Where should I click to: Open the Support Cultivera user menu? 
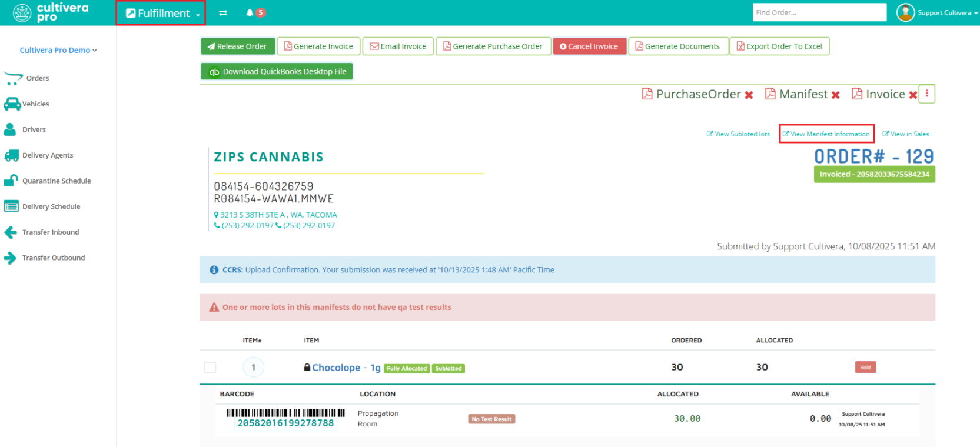coord(947,12)
